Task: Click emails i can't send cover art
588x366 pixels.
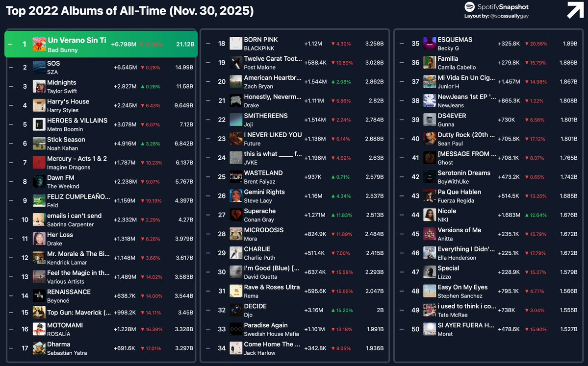Action: (x=39, y=220)
